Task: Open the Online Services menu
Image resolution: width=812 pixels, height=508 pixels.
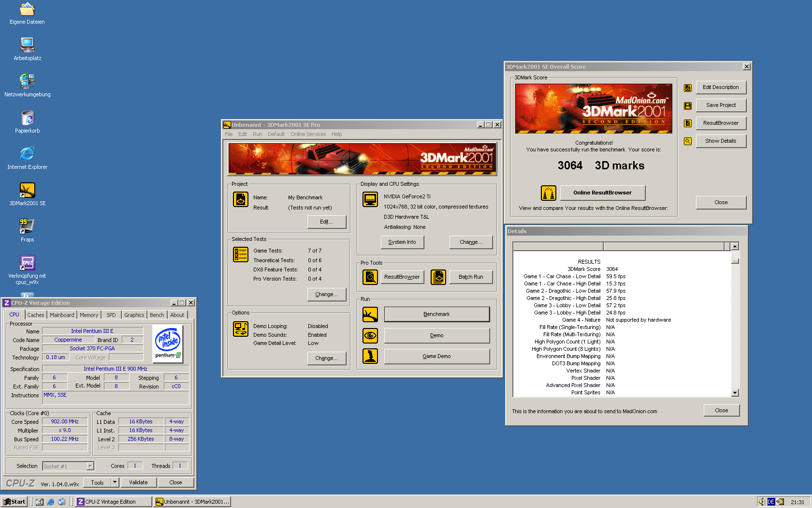Action: pos(308,134)
